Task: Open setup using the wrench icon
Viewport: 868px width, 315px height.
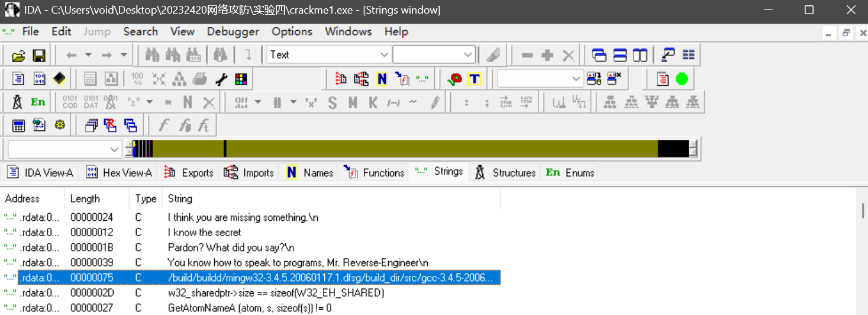Action: 221,79
